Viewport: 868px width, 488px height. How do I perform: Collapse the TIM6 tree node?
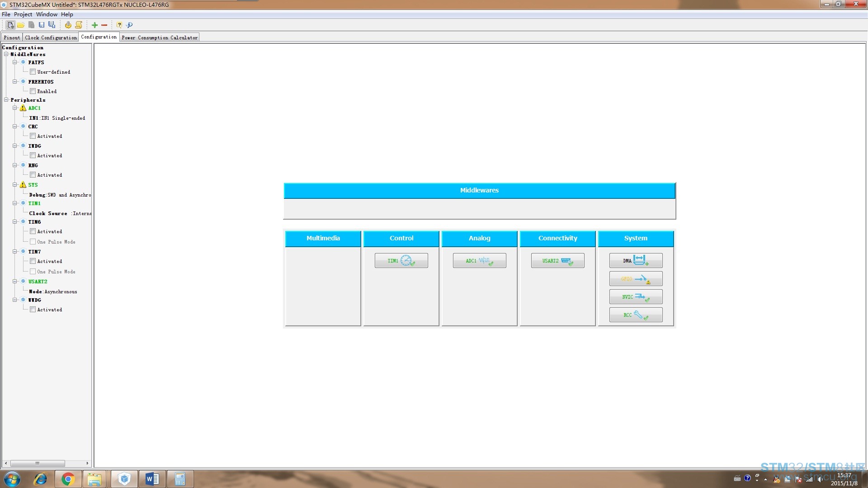pyautogui.click(x=15, y=222)
